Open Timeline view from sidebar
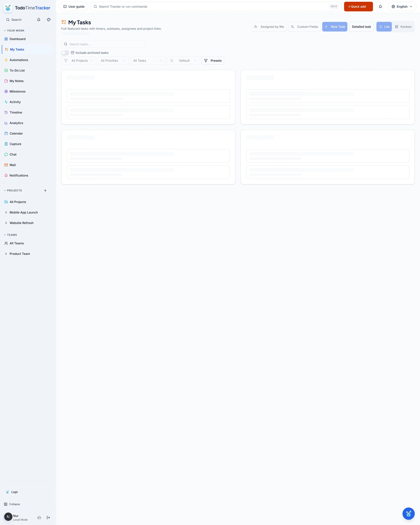This screenshot has height=525, width=420. (x=27, y=112)
